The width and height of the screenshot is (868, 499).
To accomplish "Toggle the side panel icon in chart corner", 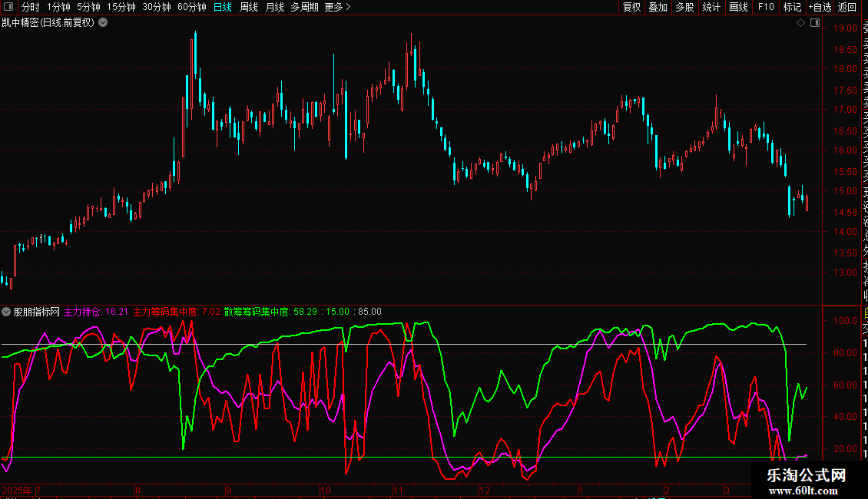I will (815, 23).
